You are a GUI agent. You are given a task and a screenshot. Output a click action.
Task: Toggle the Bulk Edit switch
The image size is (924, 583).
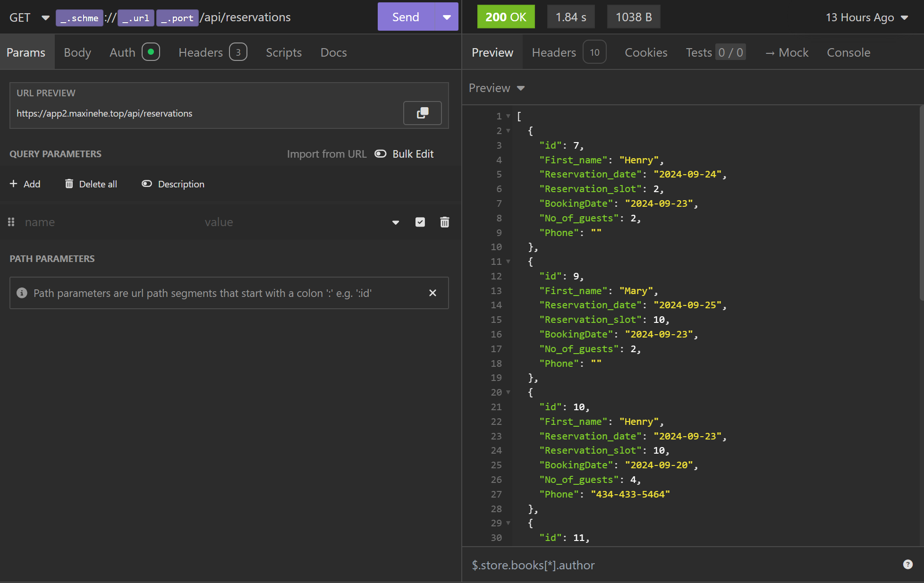pyautogui.click(x=380, y=154)
